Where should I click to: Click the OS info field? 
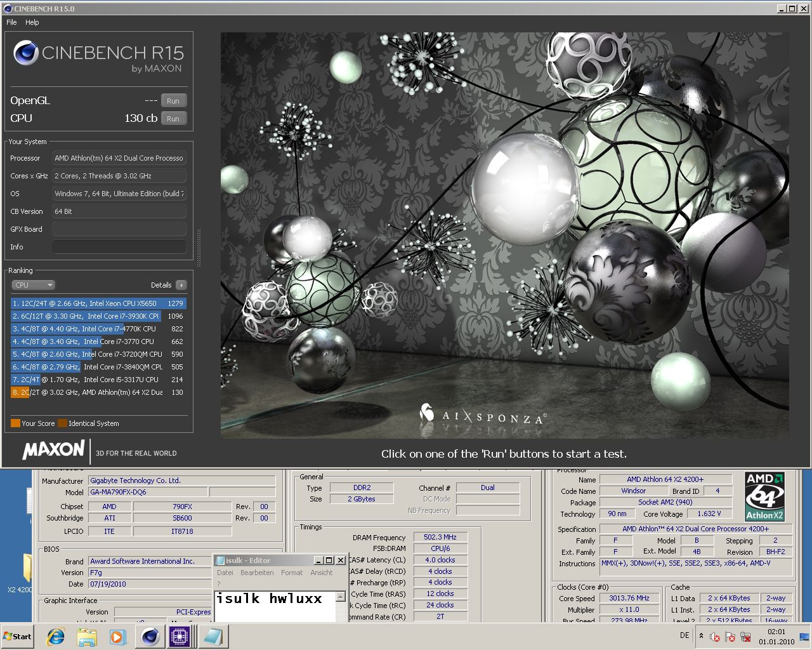(119, 194)
